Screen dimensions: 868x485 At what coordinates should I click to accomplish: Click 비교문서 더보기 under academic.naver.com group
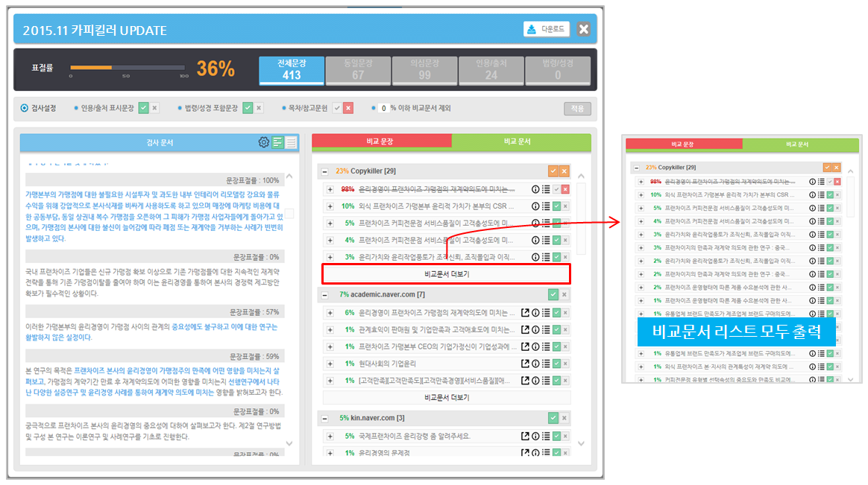(446, 397)
